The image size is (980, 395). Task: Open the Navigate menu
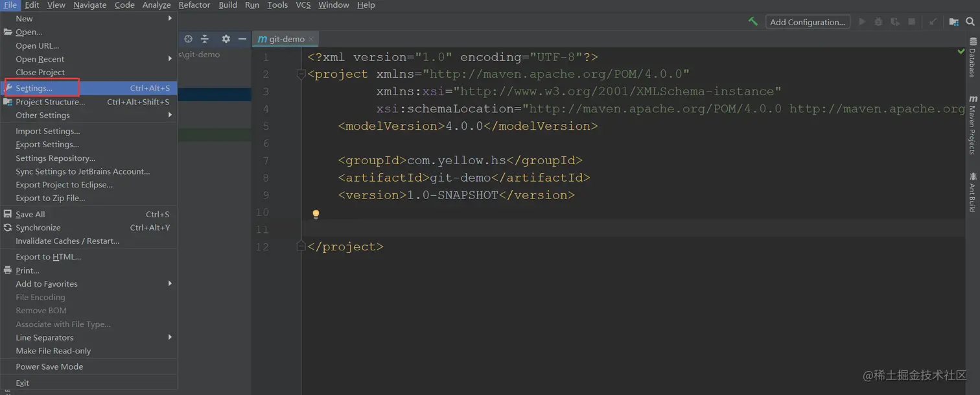tap(90, 5)
